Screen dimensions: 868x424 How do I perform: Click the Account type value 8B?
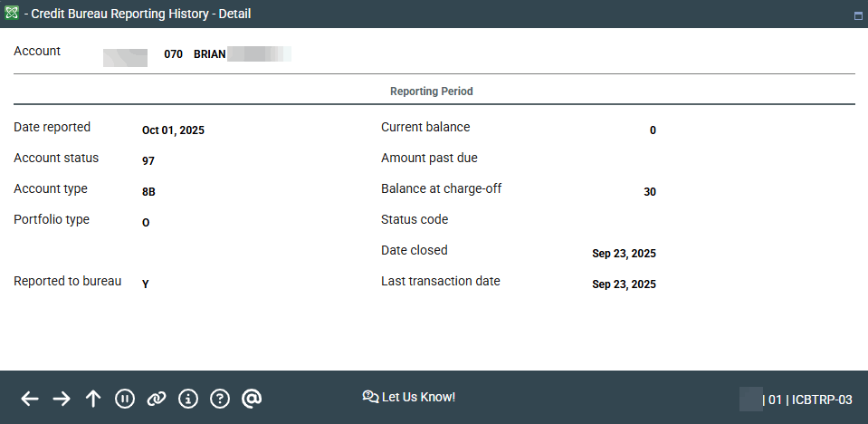[149, 192]
